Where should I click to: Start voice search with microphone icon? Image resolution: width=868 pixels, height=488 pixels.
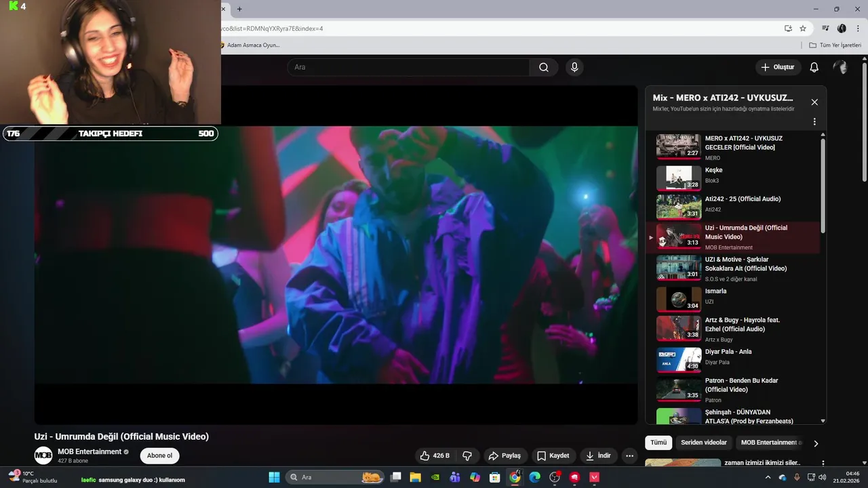(574, 67)
